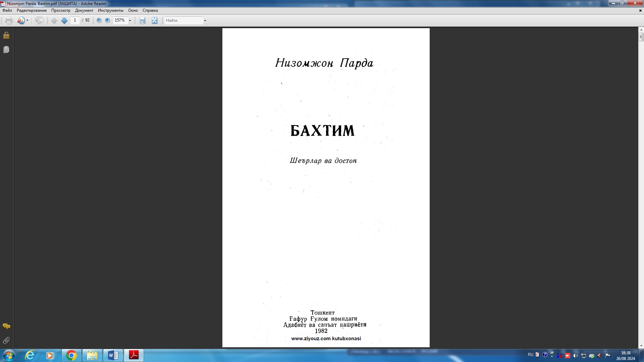Image resolution: width=644 pixels, height=362 pixels.
Task: Open the Pages thumbnails panel icon
Action: point(6,50)
